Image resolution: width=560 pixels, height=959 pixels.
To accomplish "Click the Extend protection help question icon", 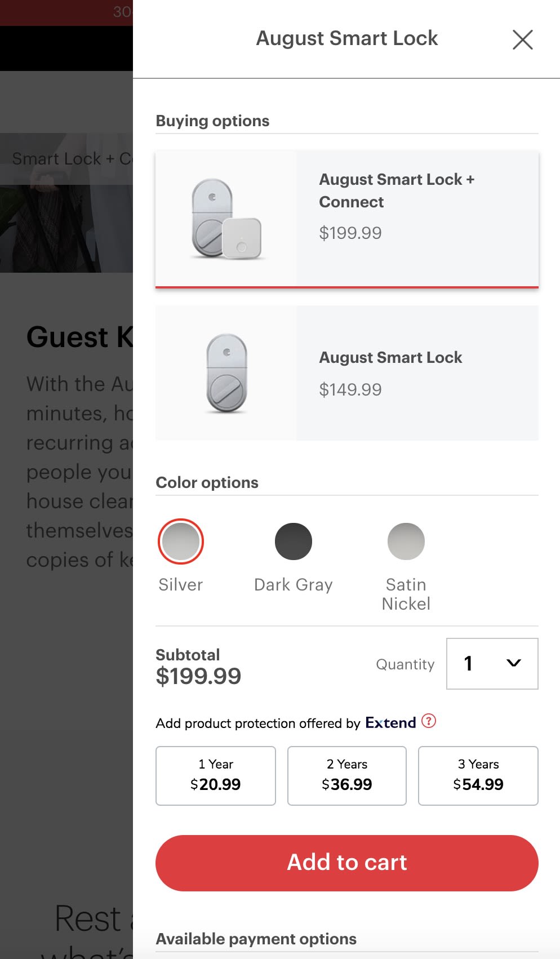I will coord(429,721).
